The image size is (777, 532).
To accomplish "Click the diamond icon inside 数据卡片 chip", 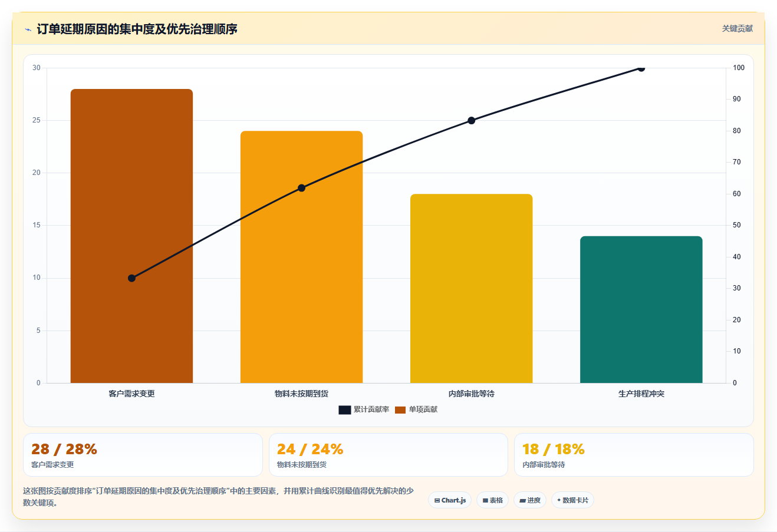I will coord(559,500).
